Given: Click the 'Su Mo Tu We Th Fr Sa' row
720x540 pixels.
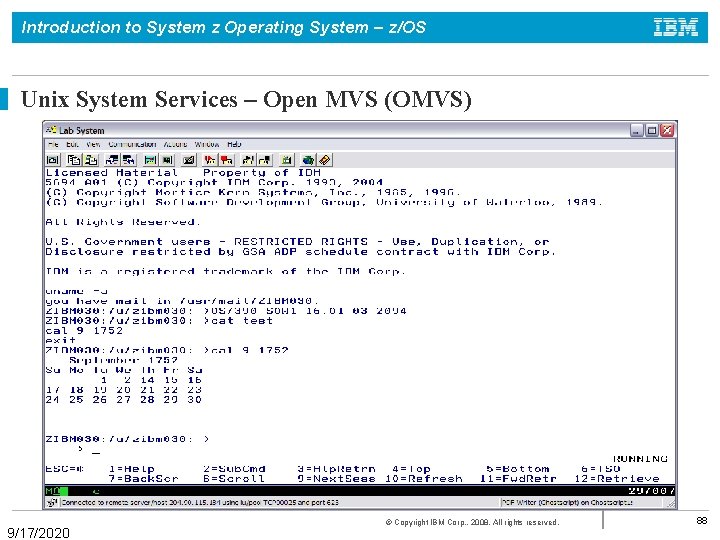Looking at the screenshot, I should point(124,370).
